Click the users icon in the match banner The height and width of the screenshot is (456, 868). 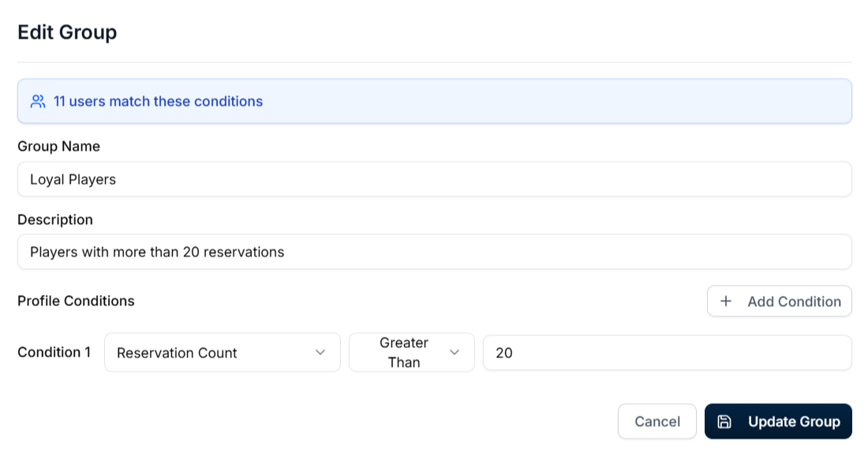click(x=38, y=102)
